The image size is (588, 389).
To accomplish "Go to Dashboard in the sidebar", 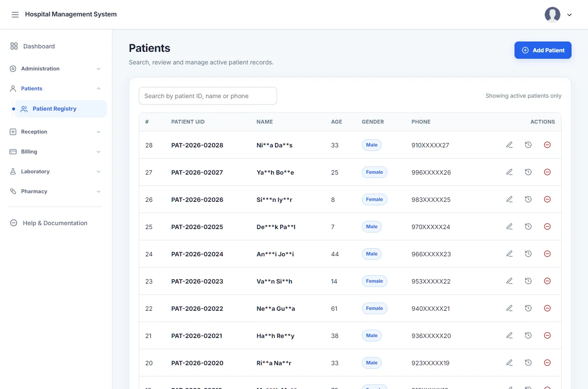I will click(56, 46).
